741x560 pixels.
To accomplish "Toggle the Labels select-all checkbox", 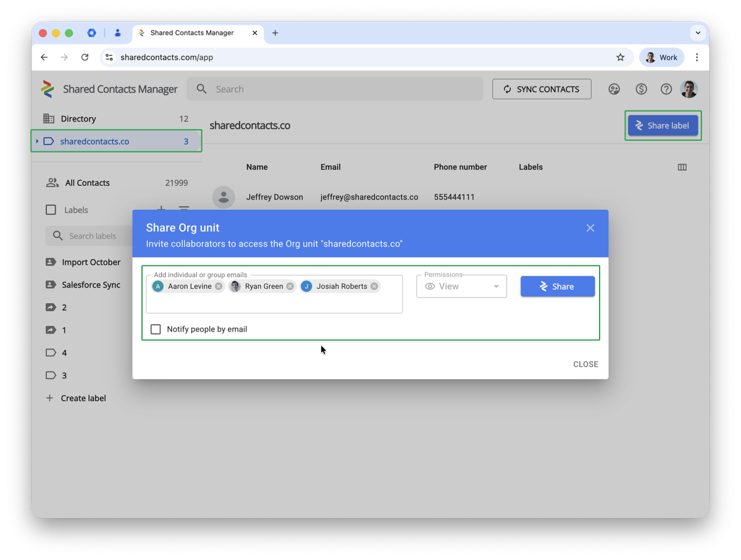I will (x=51, y=210).
